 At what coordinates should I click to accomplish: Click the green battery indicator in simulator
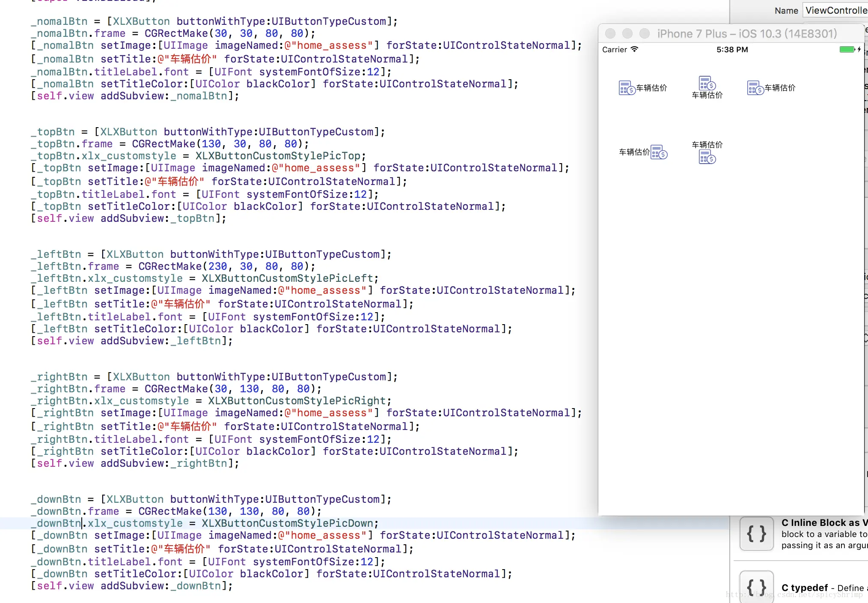pyautogui.click(x=847, y=49)
